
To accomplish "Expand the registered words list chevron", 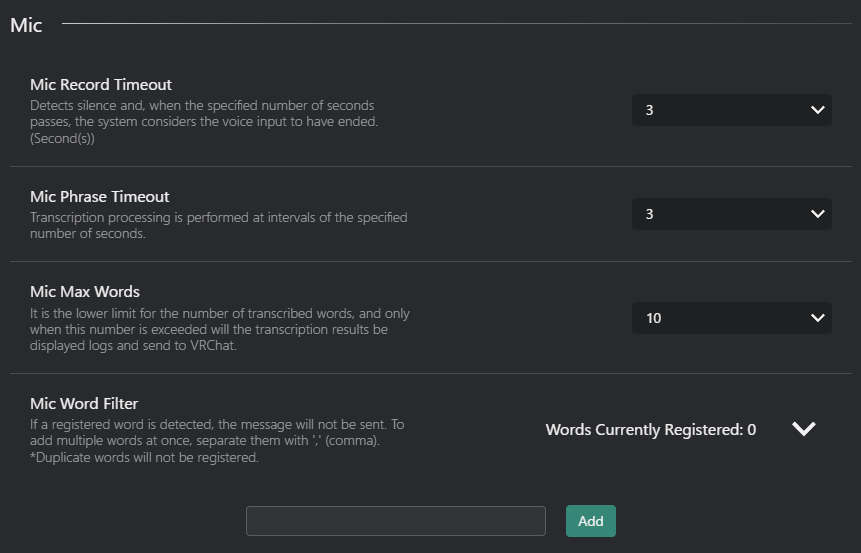I will pyautogui.click(x=804, y=428).
